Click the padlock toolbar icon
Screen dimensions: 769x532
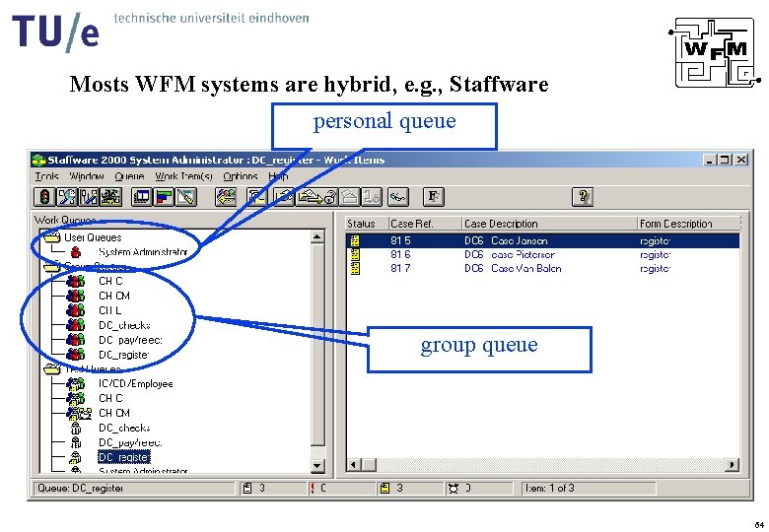[330, 197]
